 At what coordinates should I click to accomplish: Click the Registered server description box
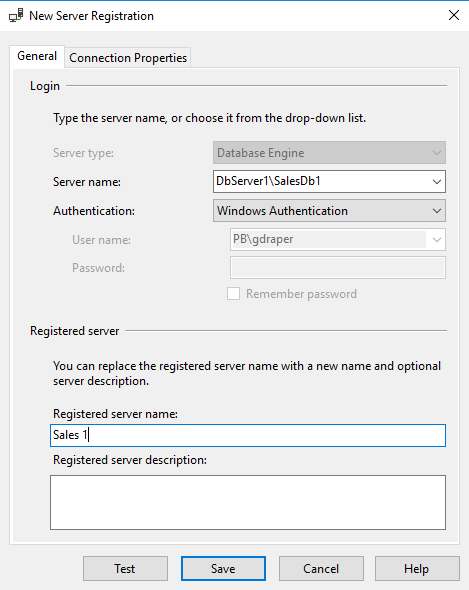click(x=248, y=502)
